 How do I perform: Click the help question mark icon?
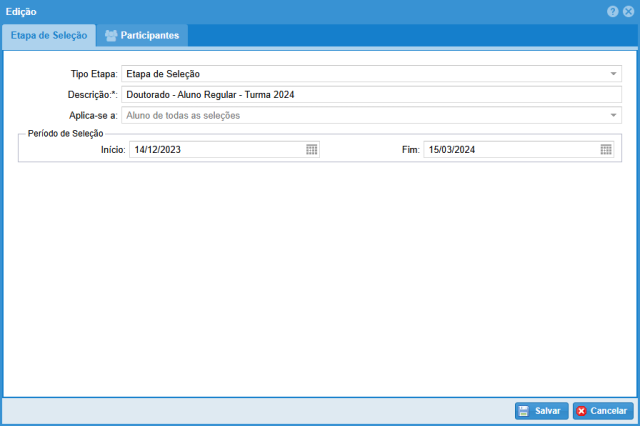pyautogui.click(x=613, y=11)
